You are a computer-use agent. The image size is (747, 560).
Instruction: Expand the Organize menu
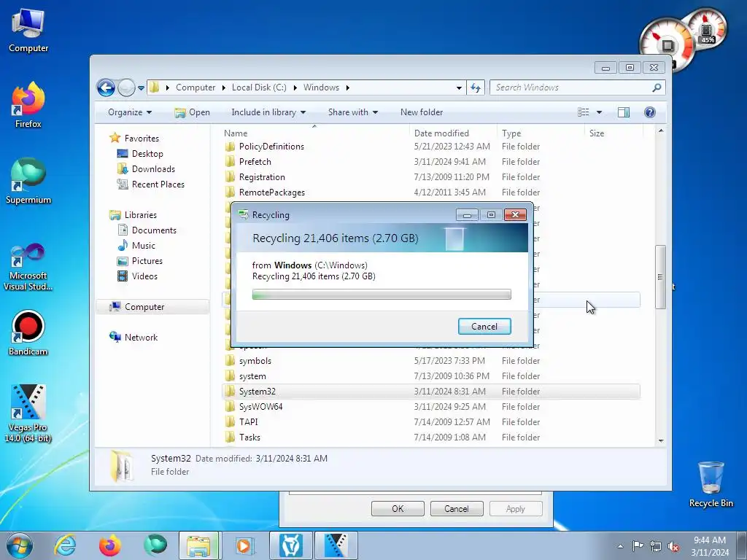pyautogui.click(x=130, y=112)
